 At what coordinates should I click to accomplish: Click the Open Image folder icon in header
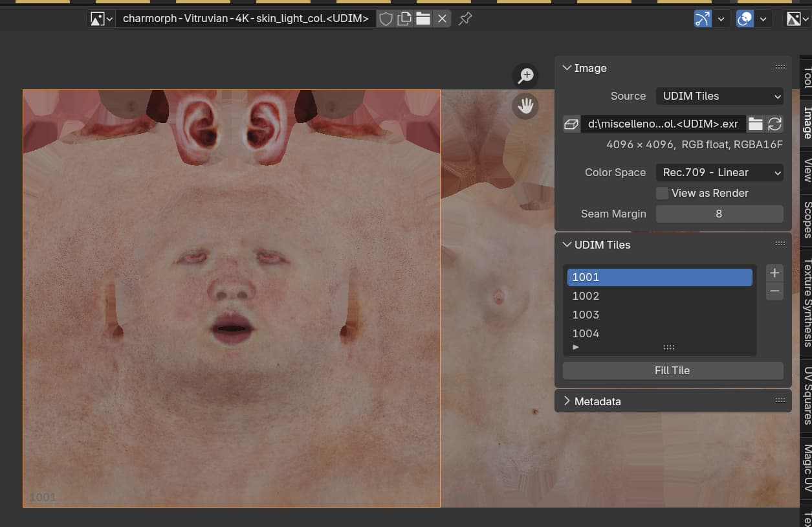pos(423,19)
